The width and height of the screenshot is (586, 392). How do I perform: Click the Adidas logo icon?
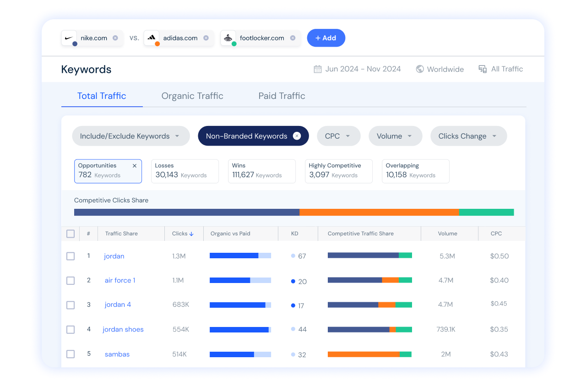tap(152, 38)
